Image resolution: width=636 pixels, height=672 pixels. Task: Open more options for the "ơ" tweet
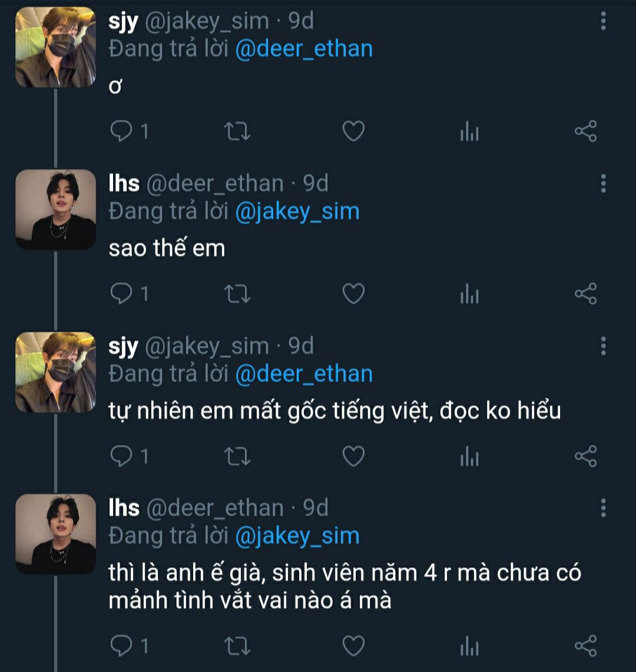(x=603, y=21)
